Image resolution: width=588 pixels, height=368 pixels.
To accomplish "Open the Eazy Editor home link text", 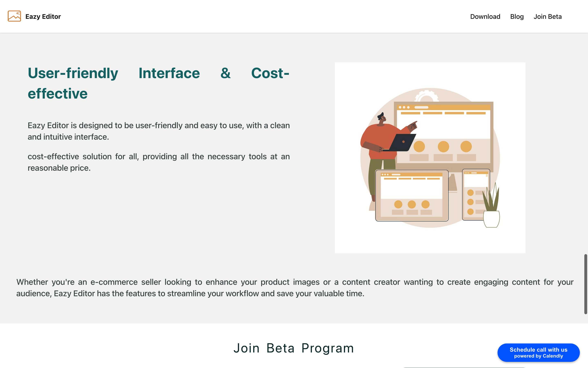I will click(43, 17).
